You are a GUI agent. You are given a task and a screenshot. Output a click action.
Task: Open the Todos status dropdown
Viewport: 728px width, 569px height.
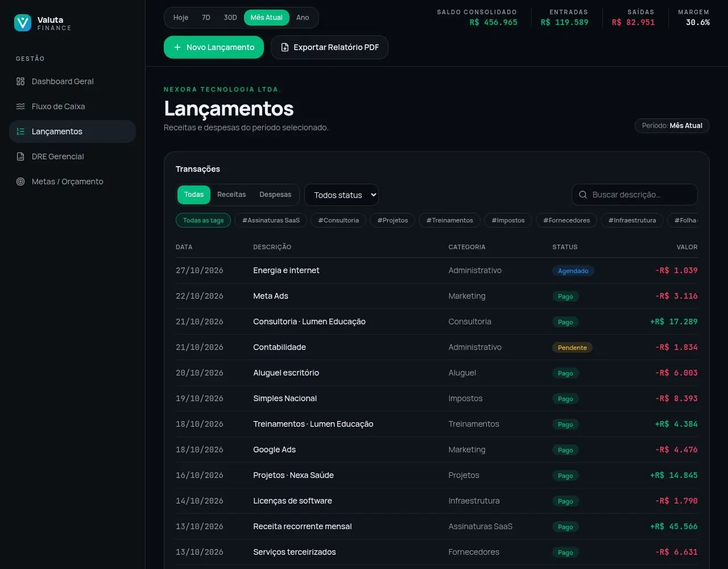coord(341,195)
